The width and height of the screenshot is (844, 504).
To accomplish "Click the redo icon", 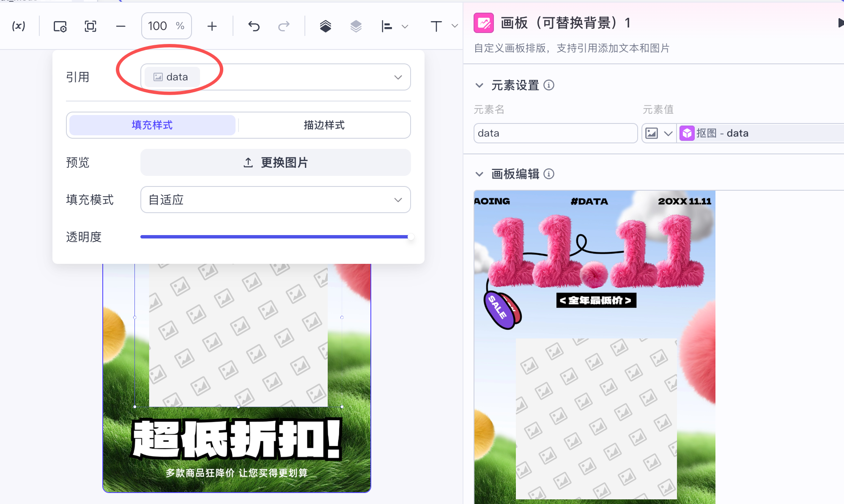I will pos(284,26).
